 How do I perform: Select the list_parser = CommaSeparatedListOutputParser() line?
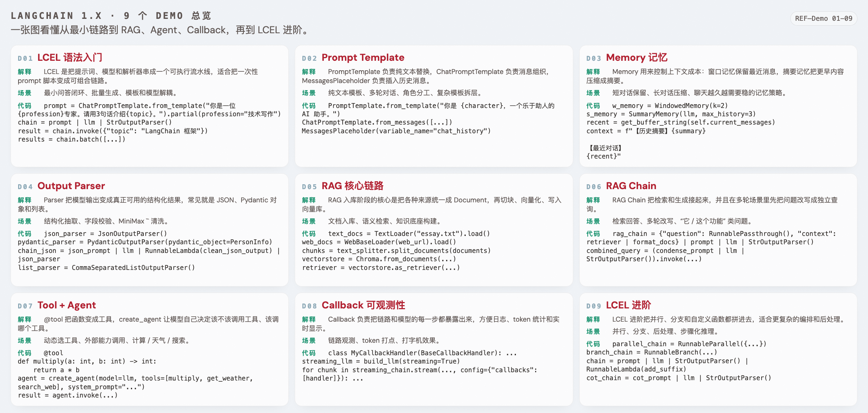[x=106, y=268]
